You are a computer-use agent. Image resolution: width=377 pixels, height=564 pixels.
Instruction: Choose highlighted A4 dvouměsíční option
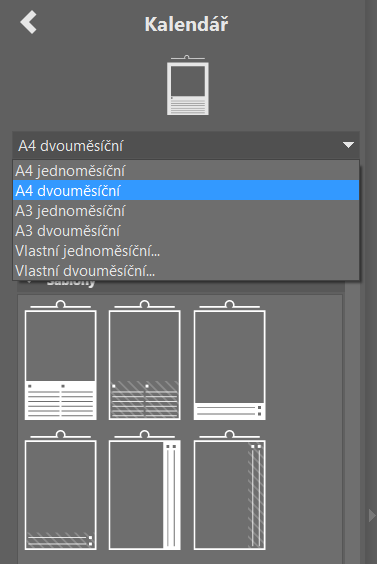(186, 191)
